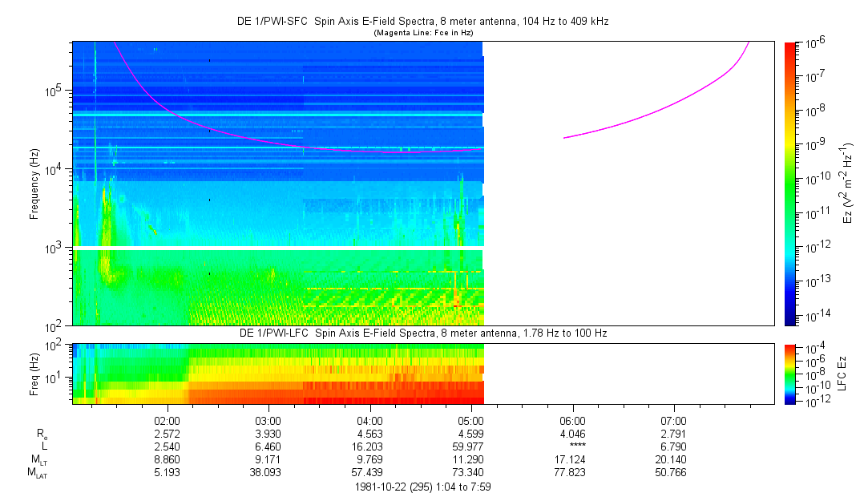Select the L value 59.977 at 05:00
Screen dimensions: 868x497
click(470, 446)
